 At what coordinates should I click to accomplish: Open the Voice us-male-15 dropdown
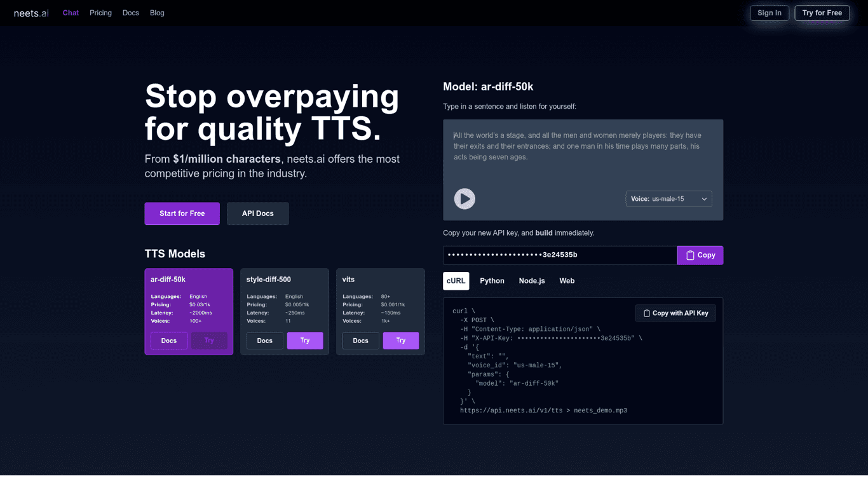[668, 199]
